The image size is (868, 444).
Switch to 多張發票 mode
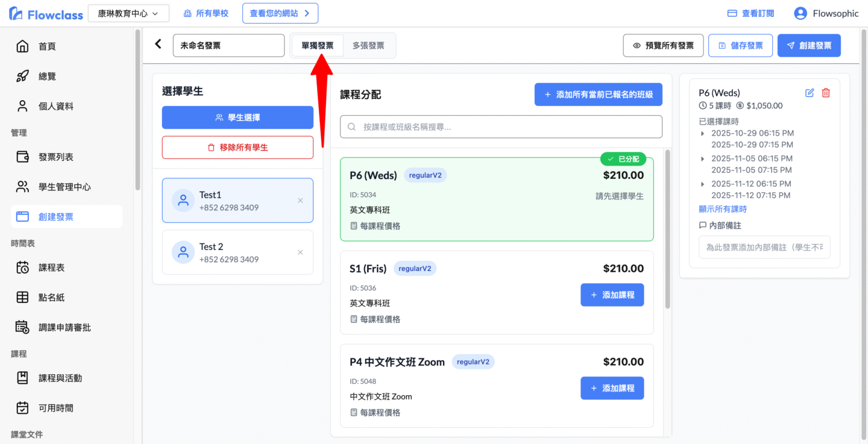[x=368, y=46]
